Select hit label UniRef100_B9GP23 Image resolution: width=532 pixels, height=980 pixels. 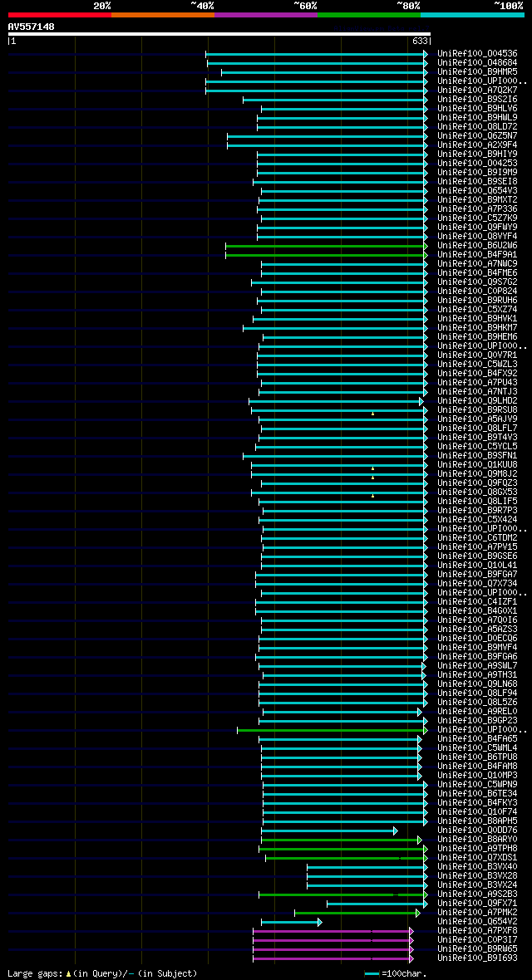(477, 721)
